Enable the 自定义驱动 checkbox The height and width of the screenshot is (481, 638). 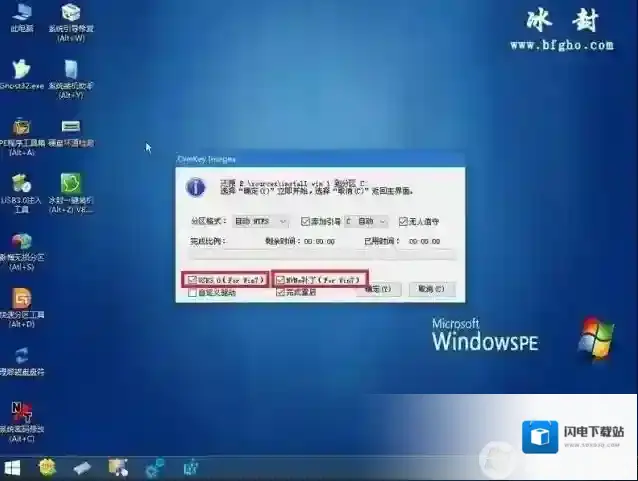[191, 292]
